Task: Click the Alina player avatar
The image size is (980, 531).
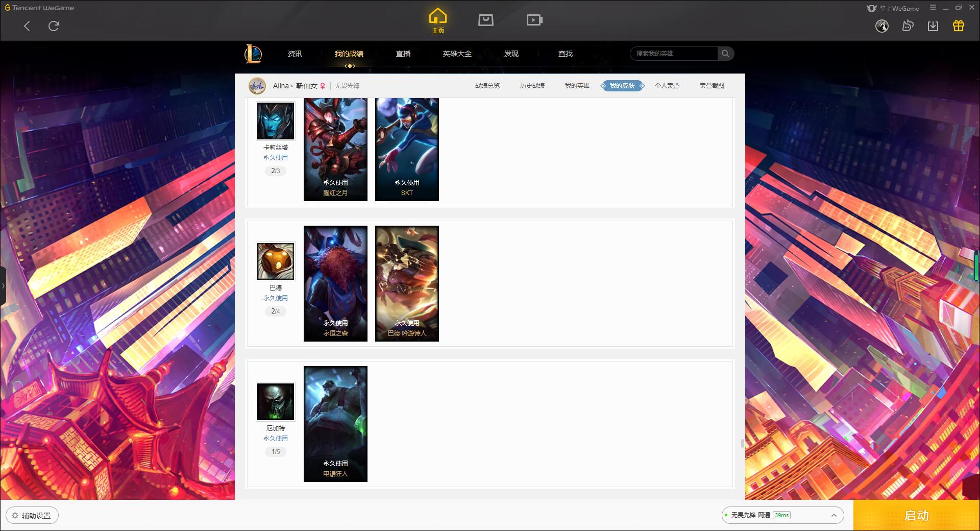Action: pos(257,86)
